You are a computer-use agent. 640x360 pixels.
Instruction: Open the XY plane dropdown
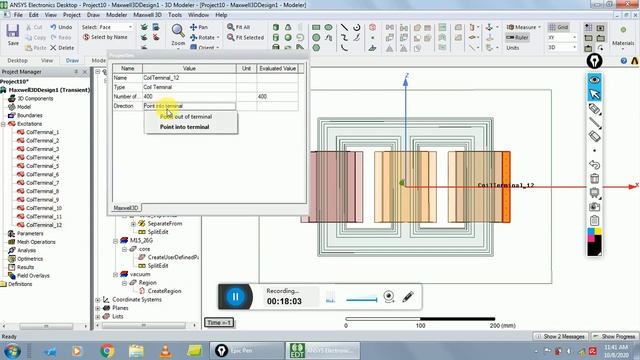coord(562,37)
